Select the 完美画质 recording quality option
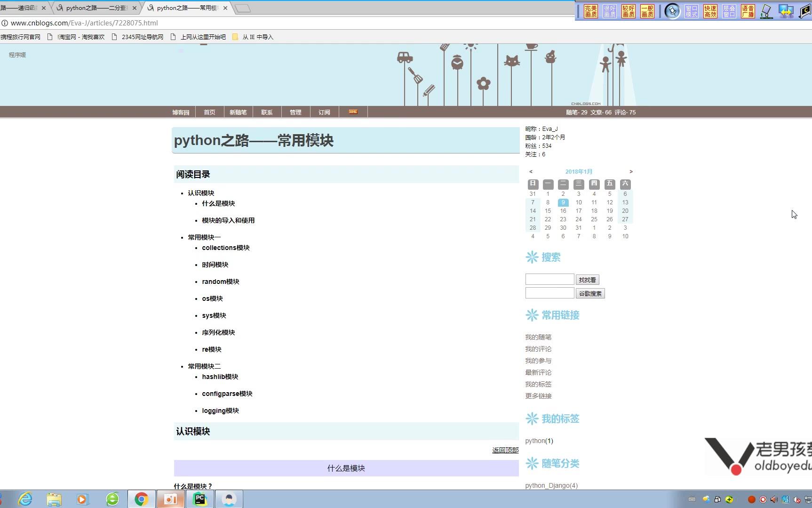 (591, 11)
